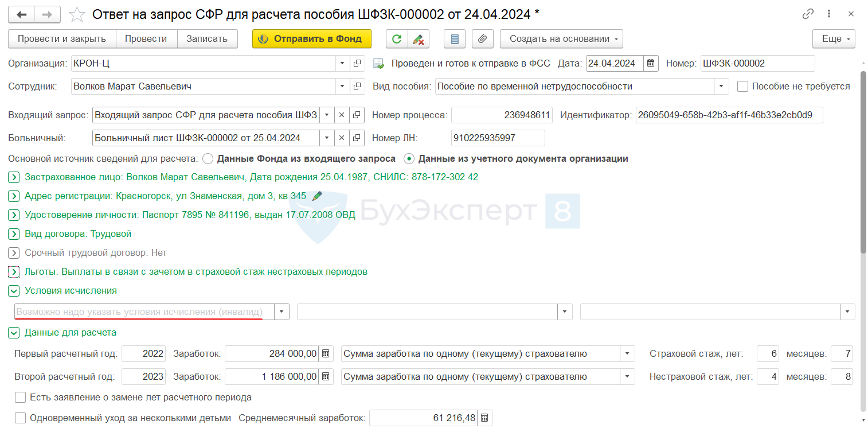Image resolution: width=868 pixels, height=436 pixels.
Task: Open employee Волков card icon
Action: (x=357, y=87)
